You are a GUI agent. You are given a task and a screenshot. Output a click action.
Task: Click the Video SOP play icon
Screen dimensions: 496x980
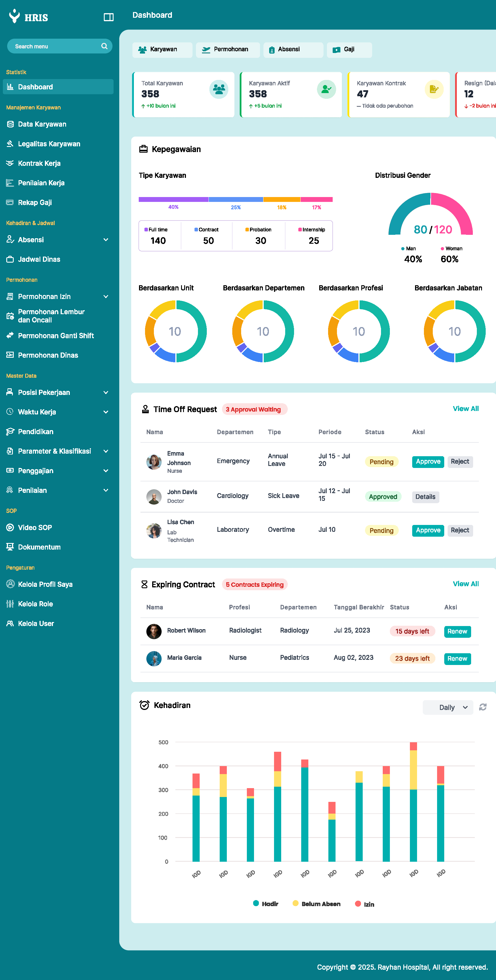[x=10, y=527]
